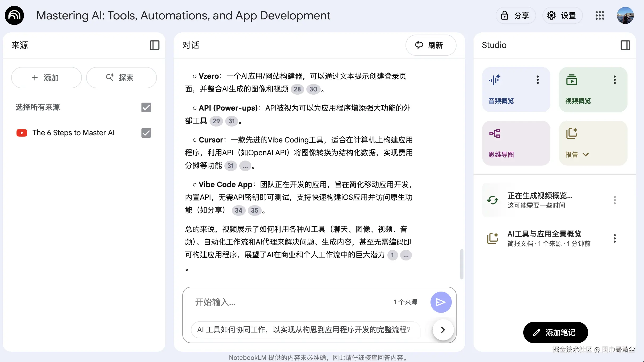644x362 pixels.
Task: Collapse the 来源 sources panel
Action: pos(154,45)
